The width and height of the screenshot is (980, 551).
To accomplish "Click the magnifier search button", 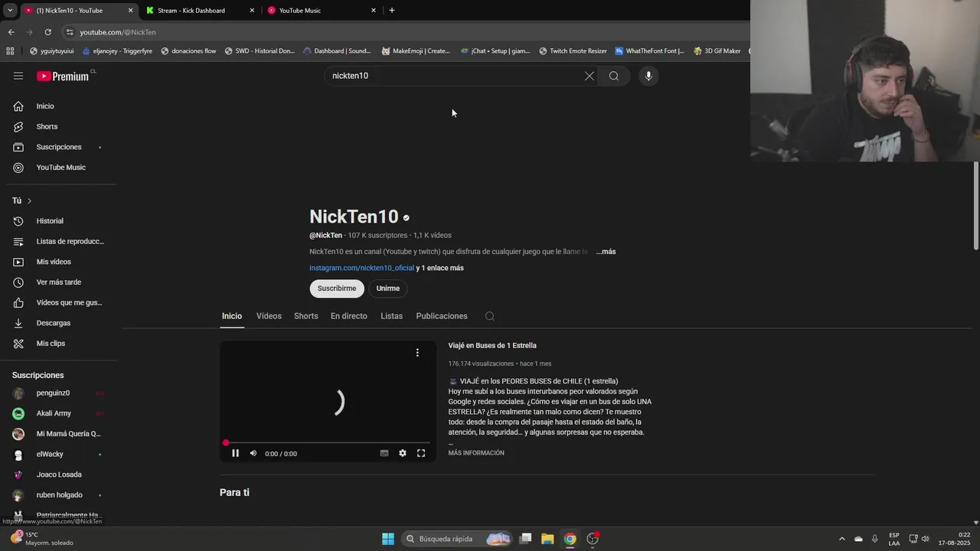I will click(614, 76).
